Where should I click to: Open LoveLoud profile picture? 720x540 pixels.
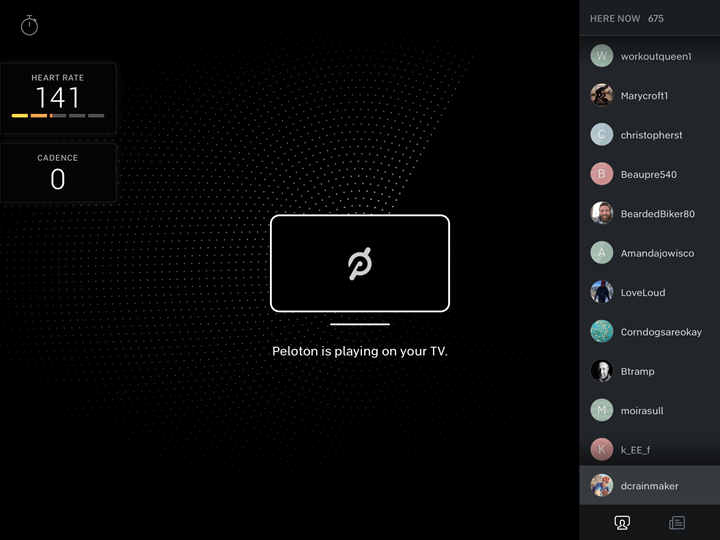(x=602, y=292)
